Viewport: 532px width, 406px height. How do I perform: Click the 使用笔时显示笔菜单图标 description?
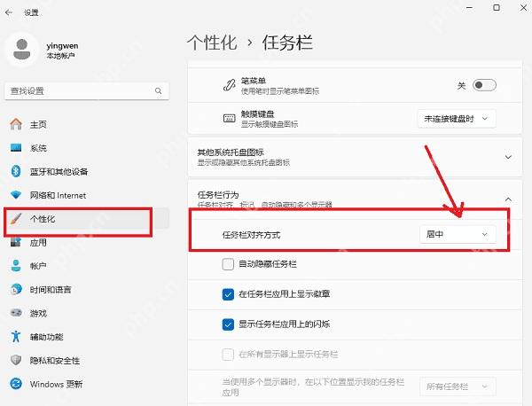click(280, 91)
